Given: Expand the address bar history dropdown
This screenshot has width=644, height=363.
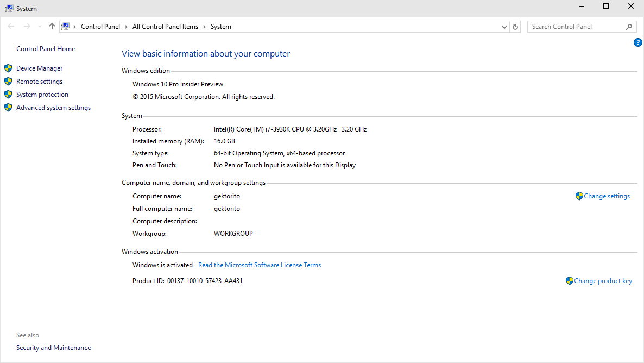Looking at the screenshot, I should [504, 27].
